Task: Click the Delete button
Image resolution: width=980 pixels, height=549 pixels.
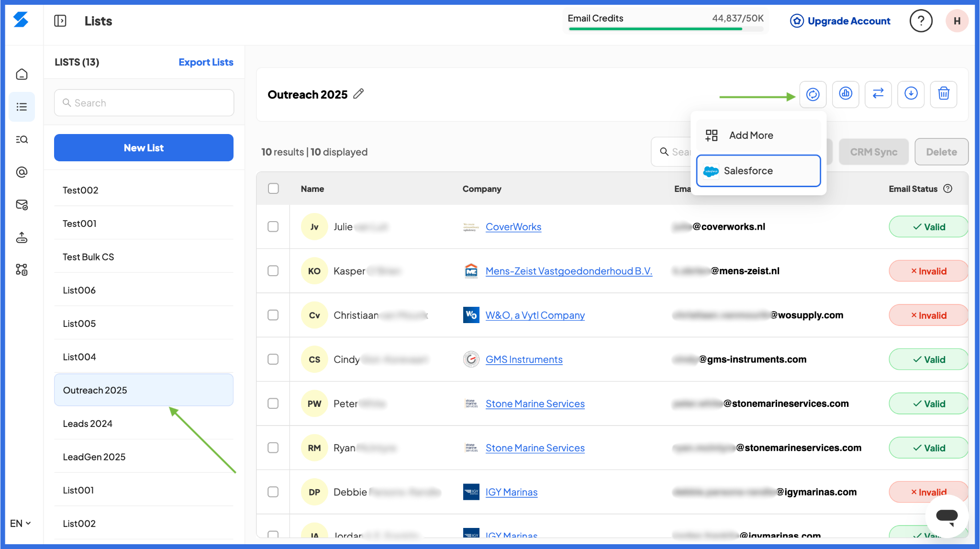Action: pos(941,152)
